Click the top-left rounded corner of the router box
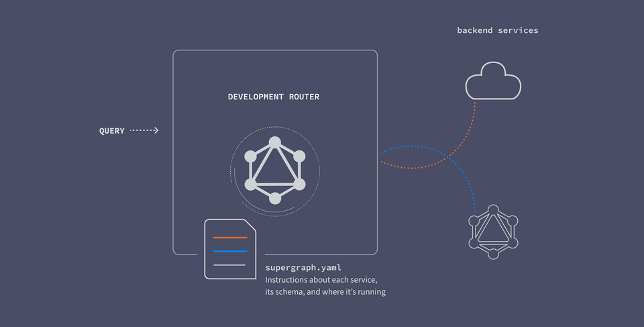The image size is (644, 327). click(x=176, y=54)
